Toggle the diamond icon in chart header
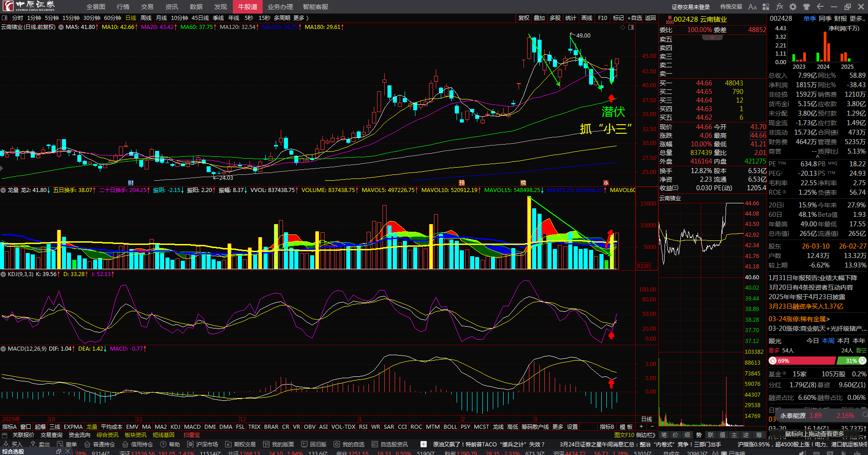Viewport: 868px width, 455px height. (623, 28)
